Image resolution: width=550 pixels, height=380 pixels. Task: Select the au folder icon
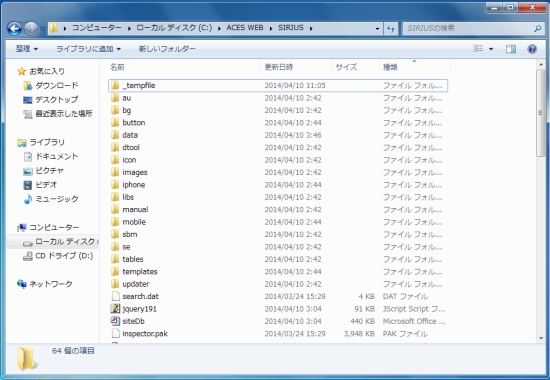tap(115, 98)
